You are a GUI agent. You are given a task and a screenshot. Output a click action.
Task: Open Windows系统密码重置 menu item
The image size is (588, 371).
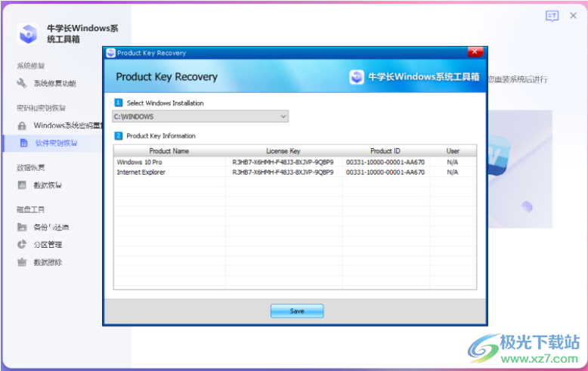pyautogui.click(x=67, y=125)
